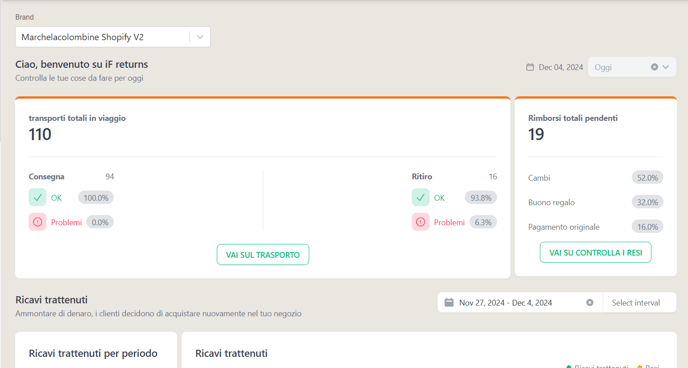Click the green Ritiro OK checkmark icon
The width and height of the screenshot is (688, 368).
tap(420, 197)
